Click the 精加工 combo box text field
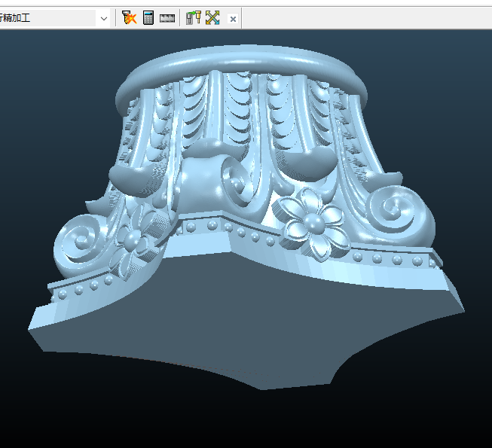Viewport: 492px width, 448px height. point(45,18)
